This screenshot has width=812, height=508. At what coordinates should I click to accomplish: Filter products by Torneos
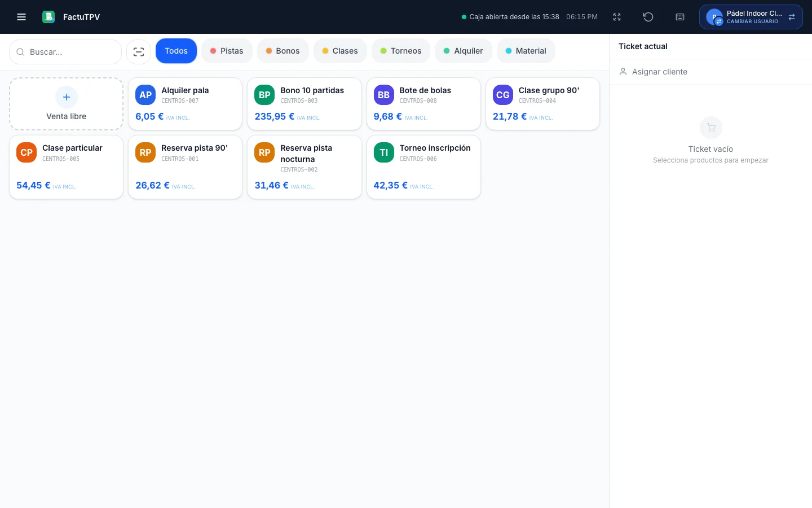click(x=401, y=51)
